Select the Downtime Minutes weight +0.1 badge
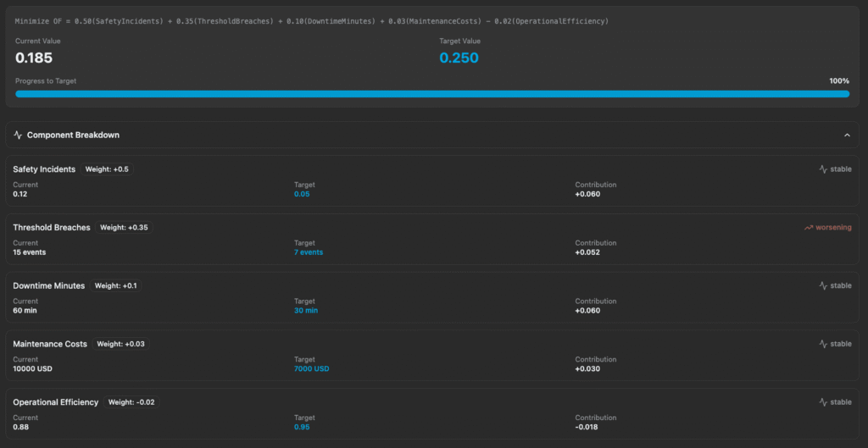The width and height of the screenshot is (868, 448). point(114,286)
